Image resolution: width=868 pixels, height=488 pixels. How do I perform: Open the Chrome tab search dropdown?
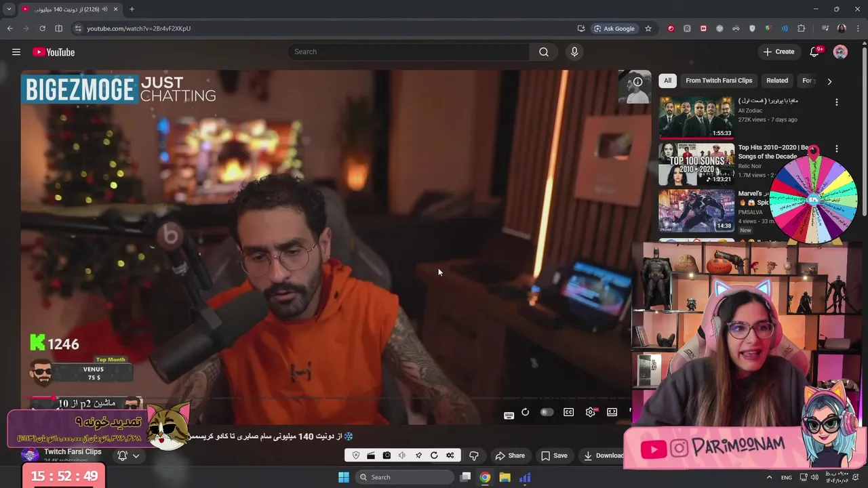tap(9, 9)
